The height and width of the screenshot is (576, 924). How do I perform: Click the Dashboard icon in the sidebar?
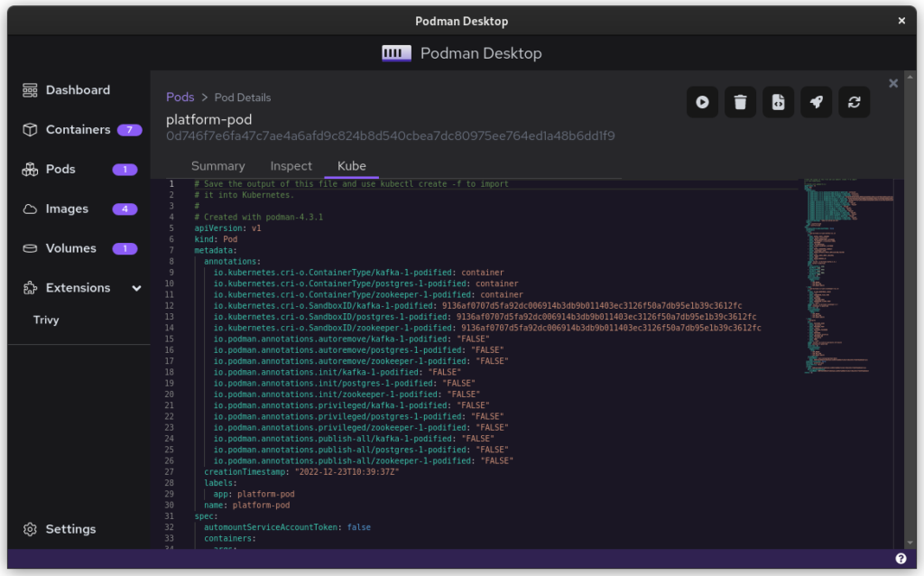pyautogui.click(x=30, y=90)
